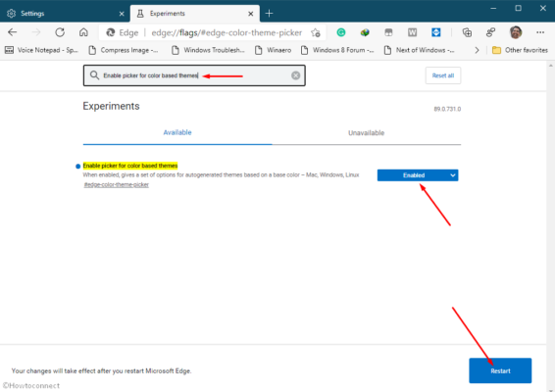Open the user profile avatar
This screenshot has height=392, width=555.
coord(516,32)
